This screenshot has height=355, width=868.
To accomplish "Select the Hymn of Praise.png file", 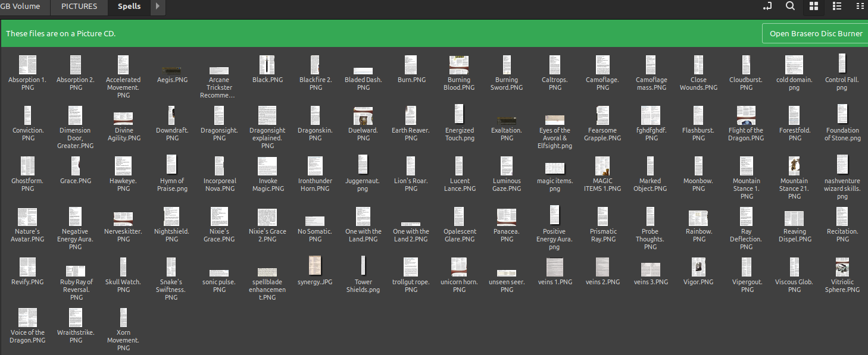I will coord(172,174).
